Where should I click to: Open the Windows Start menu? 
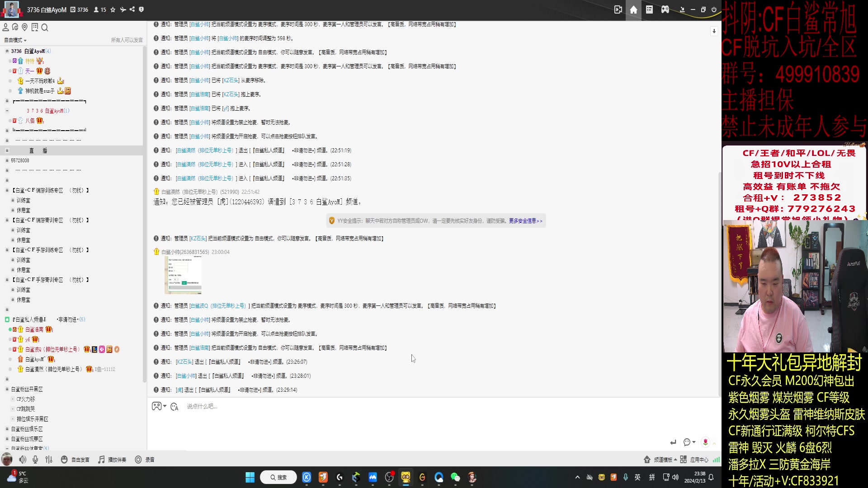(250, 477)
